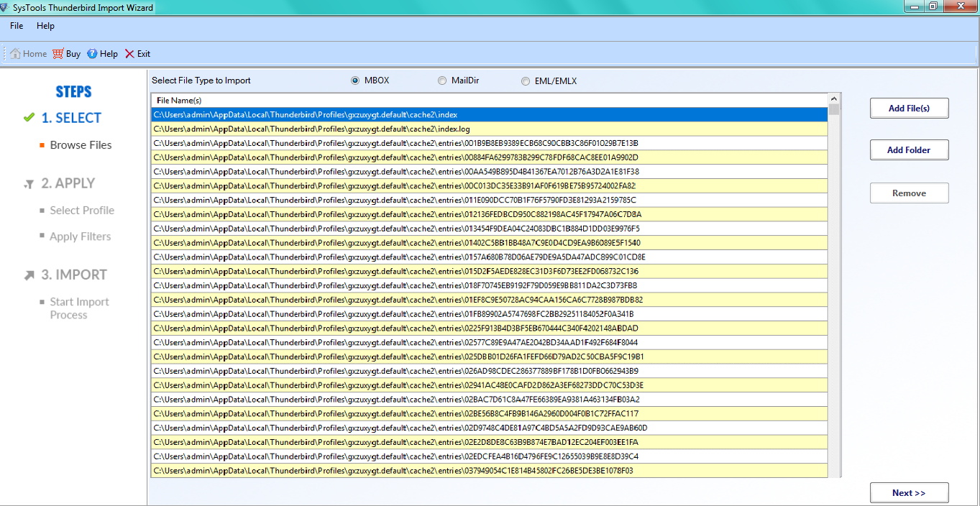980x506 pixels.
Task: Go to the Start Import Process step
Action: (79, 308)
